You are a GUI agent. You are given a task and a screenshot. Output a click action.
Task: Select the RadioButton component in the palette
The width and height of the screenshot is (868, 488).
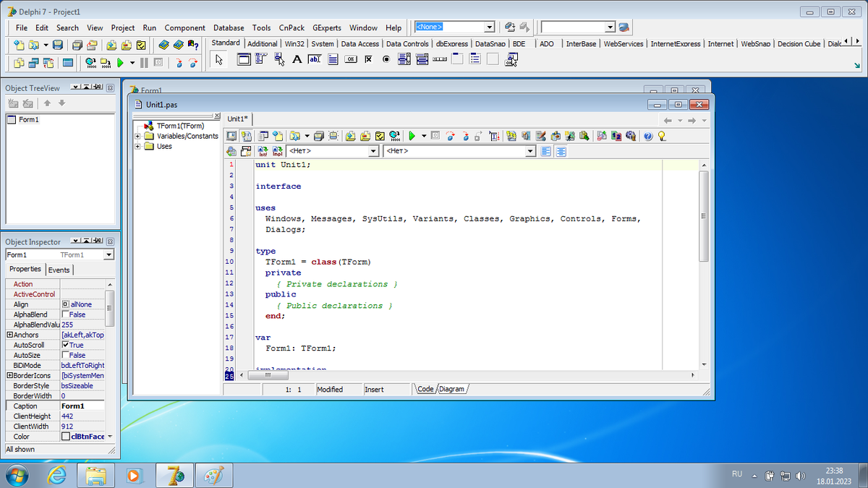(x=386, y=60)
